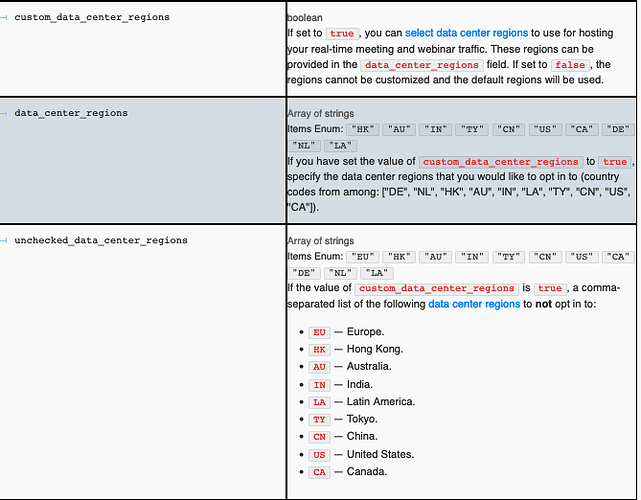Viewport: 641px width, 500px height.
Task: Click the US code beside United States bullet
Action: click(319, 455)
